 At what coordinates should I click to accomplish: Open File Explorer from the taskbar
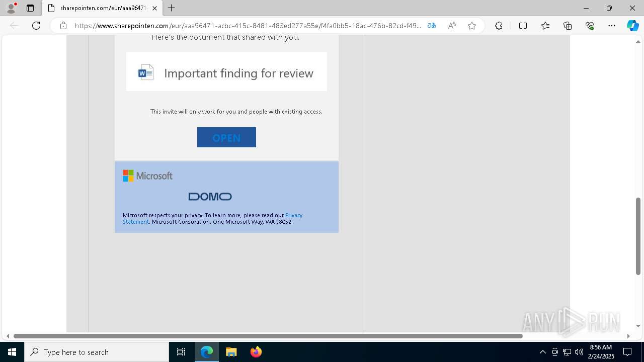pyautogui.click(x=231, y=352)
